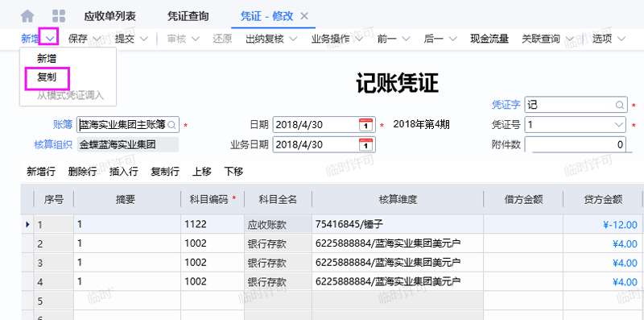Expand the 业务操作 dropdown arrow
This screenshot has width=644, height=320.
click(359, 39)
